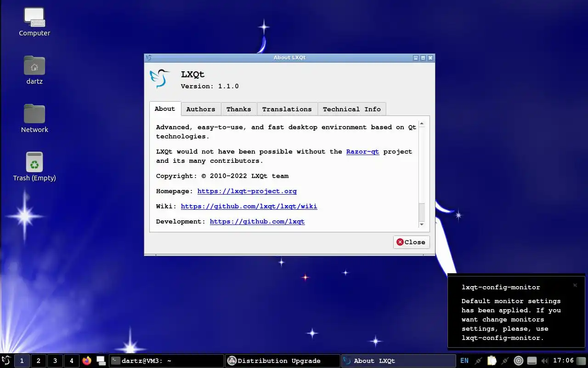Switch to workspace 2
Screen dimensions: 588x368
click(x=38, y=361)
